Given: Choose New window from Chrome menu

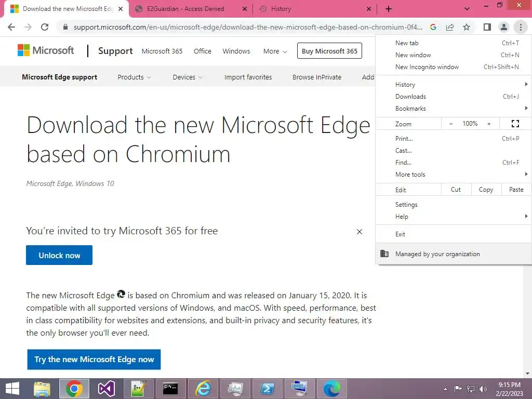Looking at the screenshot, I should coord(454,55).
